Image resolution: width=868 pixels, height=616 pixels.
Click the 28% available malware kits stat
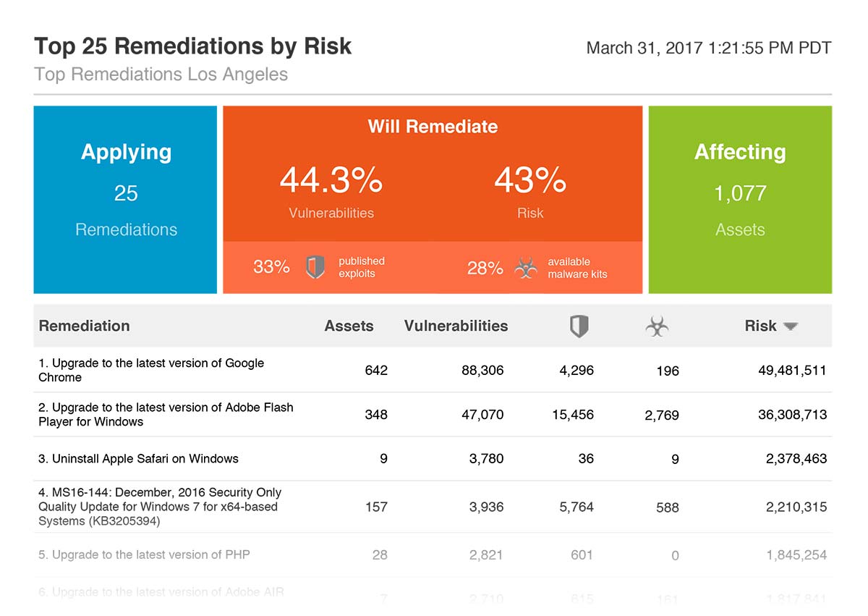click(485, 268)
